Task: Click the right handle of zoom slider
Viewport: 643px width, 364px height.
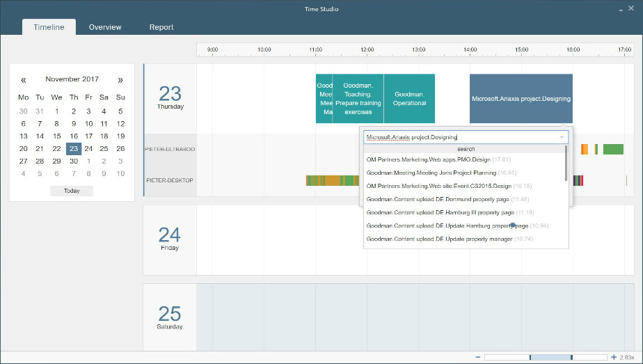Action: click(x=571, y=358)
